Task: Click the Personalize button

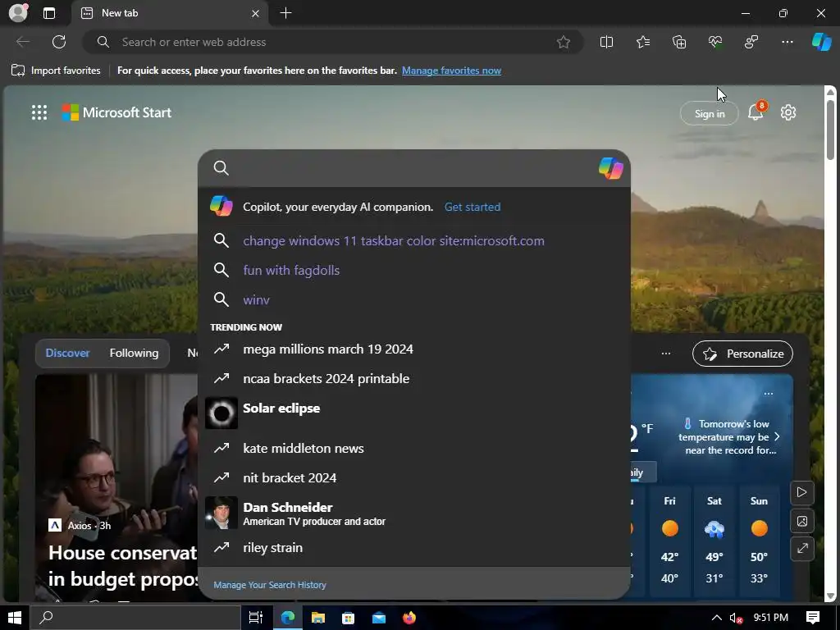Action: (742, 354)
